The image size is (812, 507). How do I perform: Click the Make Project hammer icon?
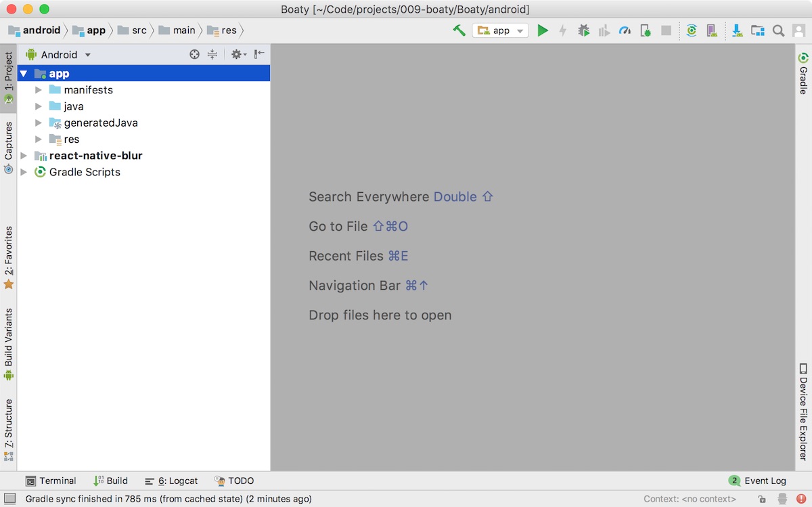coord(459,30)
